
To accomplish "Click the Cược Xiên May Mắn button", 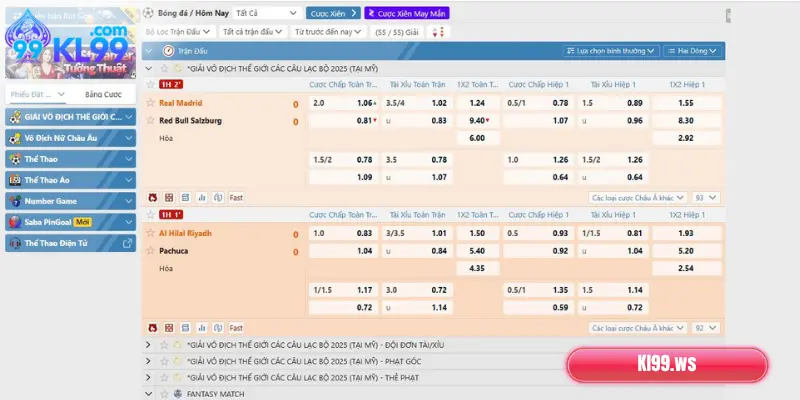I will click(x=405, y=13).
